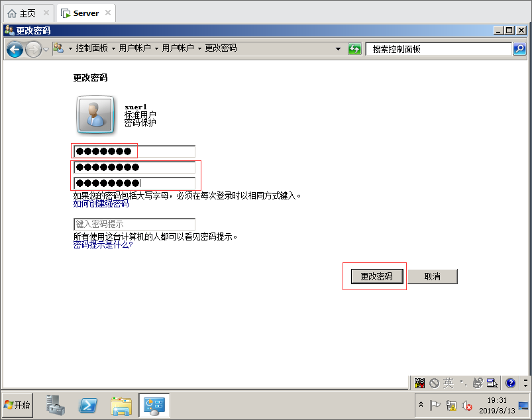Screen dimensions: 532x420
Task: Click the search magnifier icon
Action: 519,49
